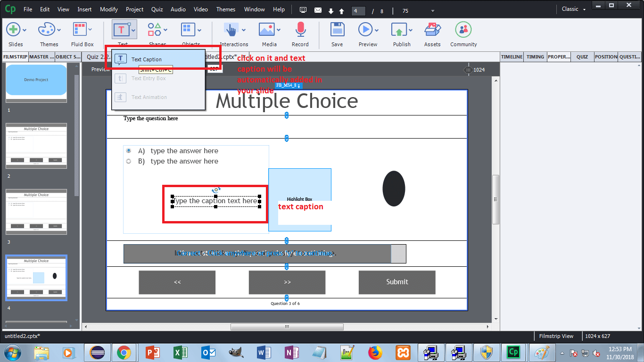Click the envelope mail icon in menu bar
The height and width of the screenshot is (362, 644).
point(318,10)
